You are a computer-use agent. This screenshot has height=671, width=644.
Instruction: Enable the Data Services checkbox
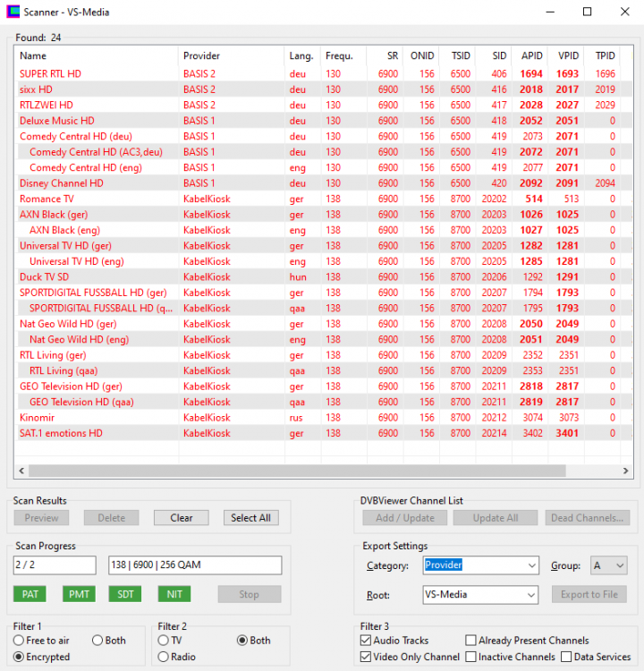pyautogui.click(x=566, y=657)
